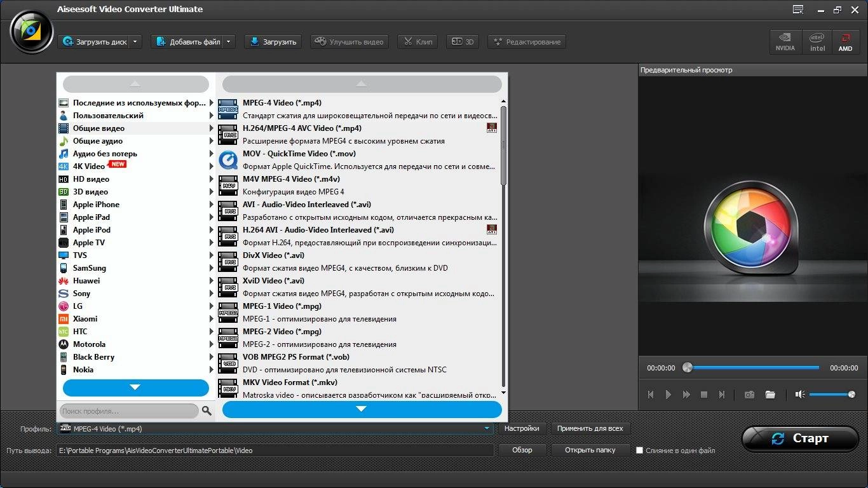Select MPEG-1 Video (*.mpg) format icon
This screenshot has width=868, height=488.
pyautogui.click(x=228, y=312)
